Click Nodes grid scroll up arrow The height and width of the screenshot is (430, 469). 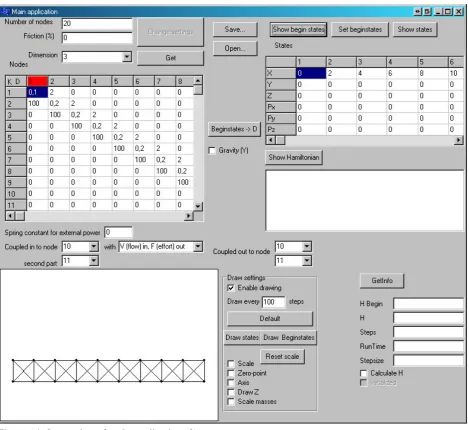pos(198,81)
